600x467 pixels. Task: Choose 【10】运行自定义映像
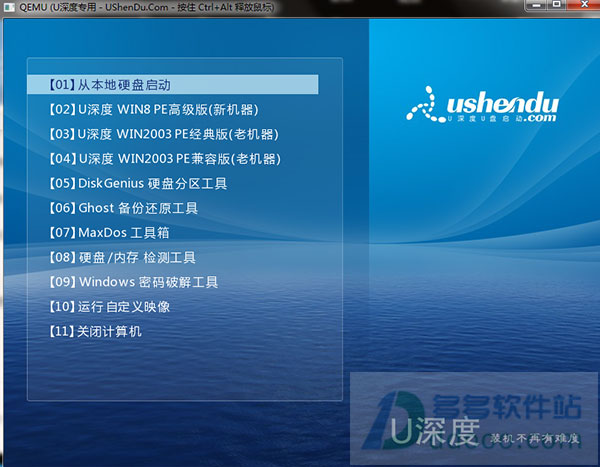109,307
